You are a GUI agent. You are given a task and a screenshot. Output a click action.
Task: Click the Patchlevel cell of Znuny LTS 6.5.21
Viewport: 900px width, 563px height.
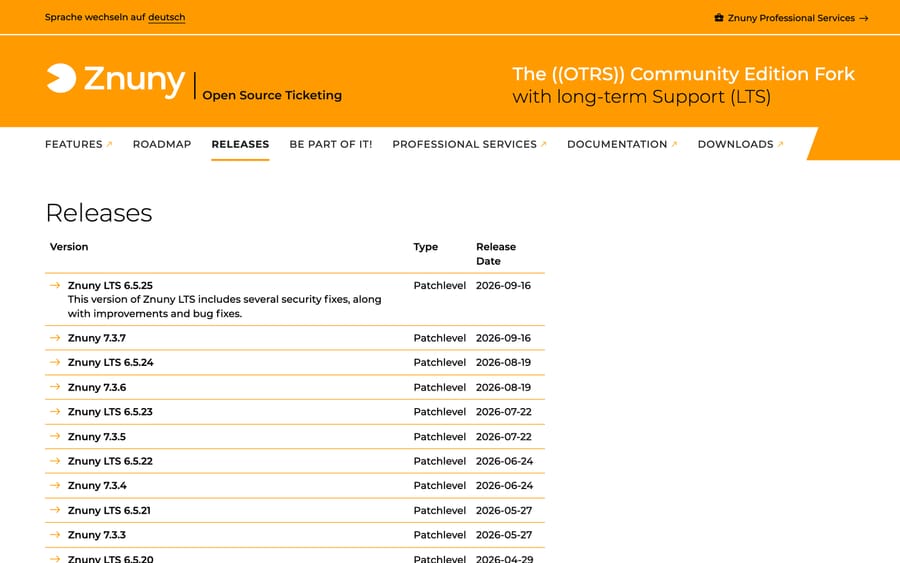[x=440, y=510]
